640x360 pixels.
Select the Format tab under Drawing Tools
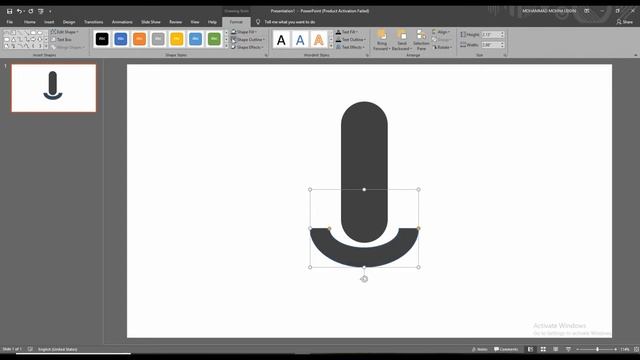pos(236,22)
